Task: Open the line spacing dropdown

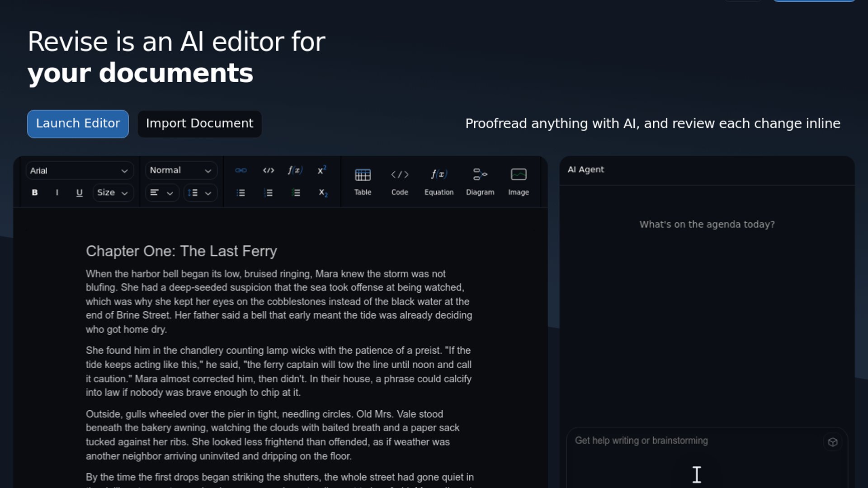Action: point(200,193)
